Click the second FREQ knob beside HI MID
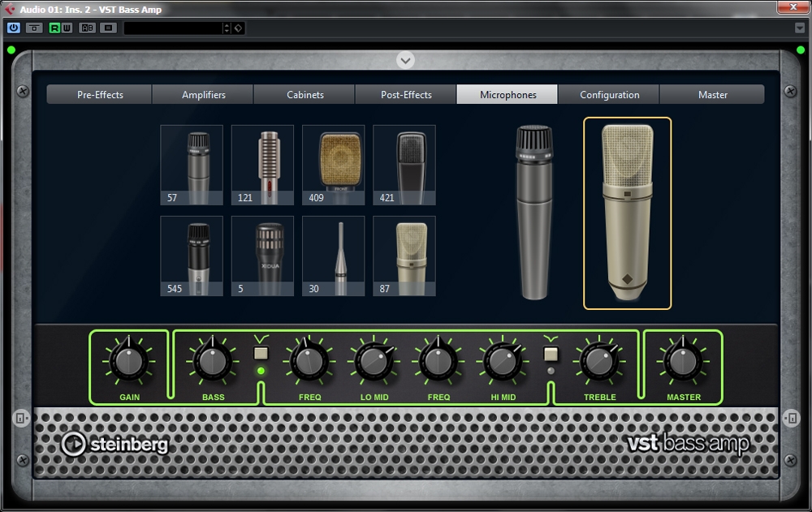Image resolution: width=812 pixels, height=512 pixels. pyautogui.click(x=438, y=361)
